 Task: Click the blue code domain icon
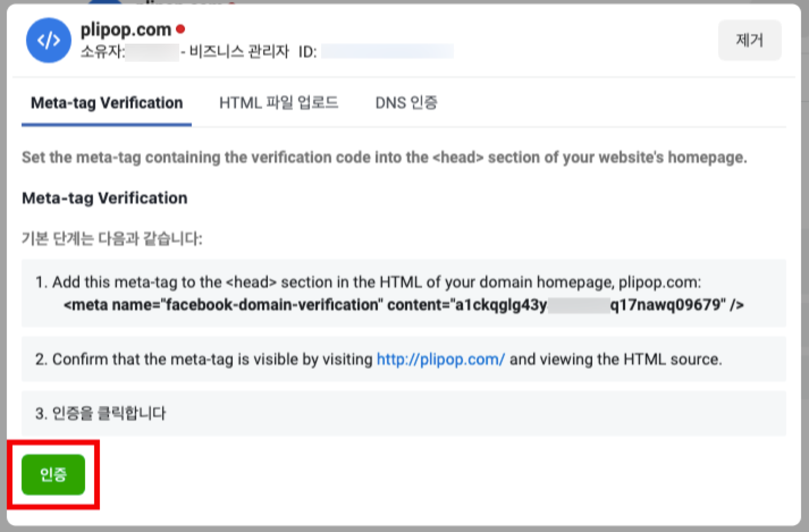pyautogui.click(x=49, y=40)
